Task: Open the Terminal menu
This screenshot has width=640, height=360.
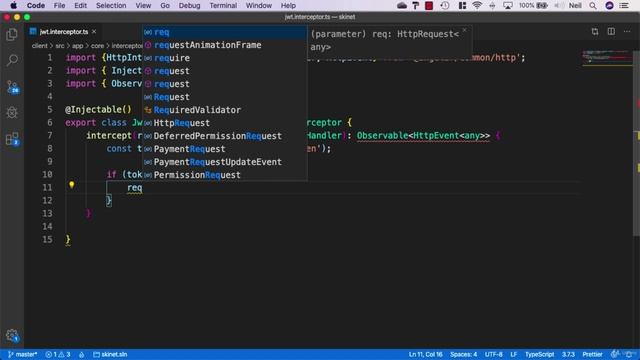Action: 223,5
